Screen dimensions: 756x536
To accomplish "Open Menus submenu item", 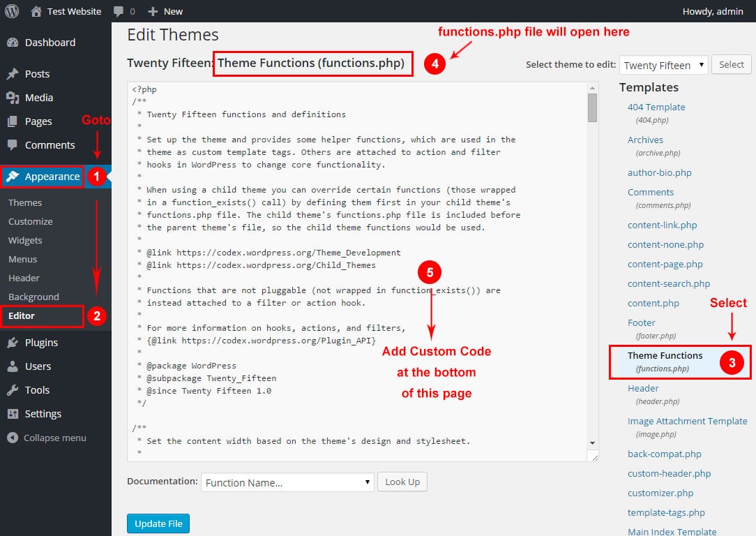I will pos(22,259).
